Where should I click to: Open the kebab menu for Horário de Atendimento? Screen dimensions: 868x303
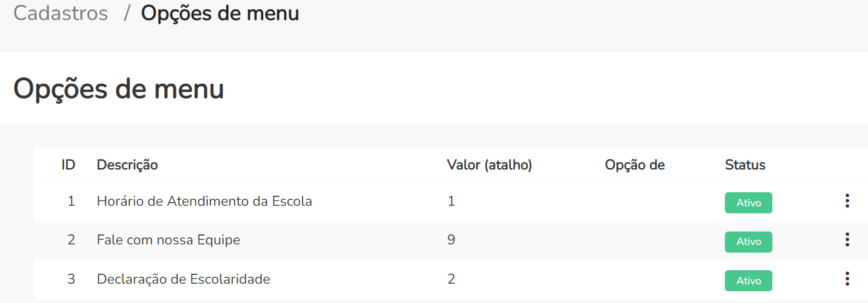[x=847, y=202]
